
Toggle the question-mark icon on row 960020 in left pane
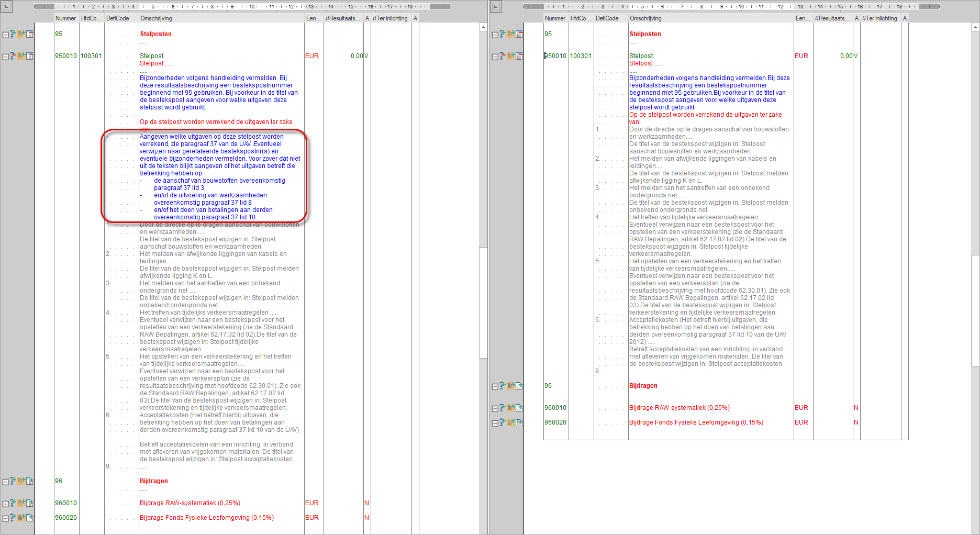(13, 518)
